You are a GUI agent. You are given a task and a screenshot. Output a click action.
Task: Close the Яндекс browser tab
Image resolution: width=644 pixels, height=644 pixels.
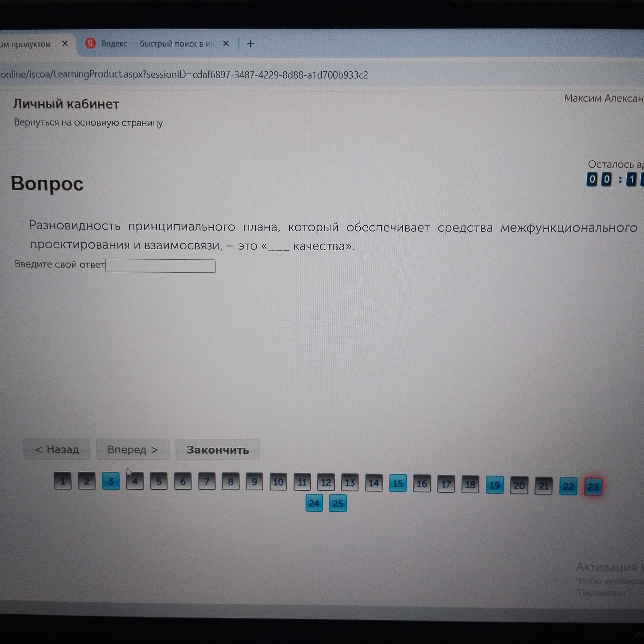click(x=226, y=44)
